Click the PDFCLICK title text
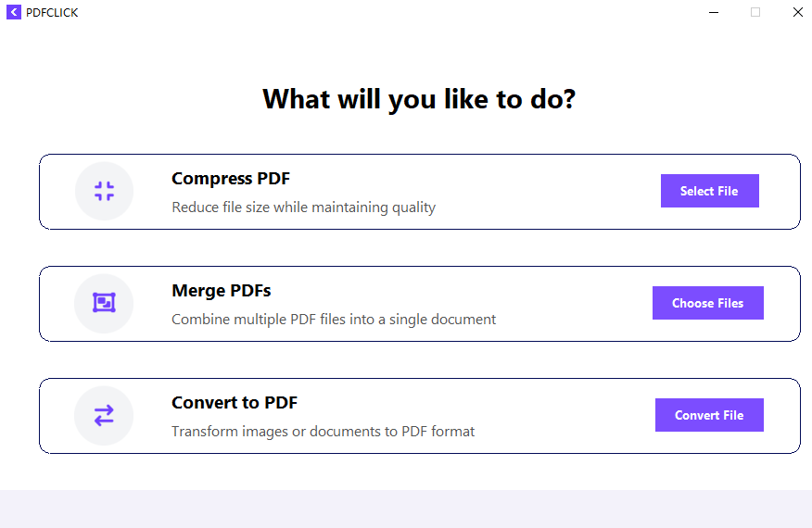 click(52, 13)
